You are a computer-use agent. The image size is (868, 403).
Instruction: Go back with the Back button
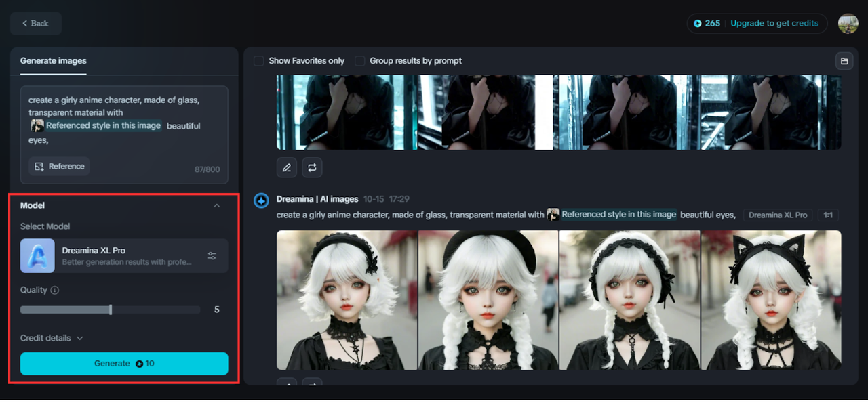(36, 23)
